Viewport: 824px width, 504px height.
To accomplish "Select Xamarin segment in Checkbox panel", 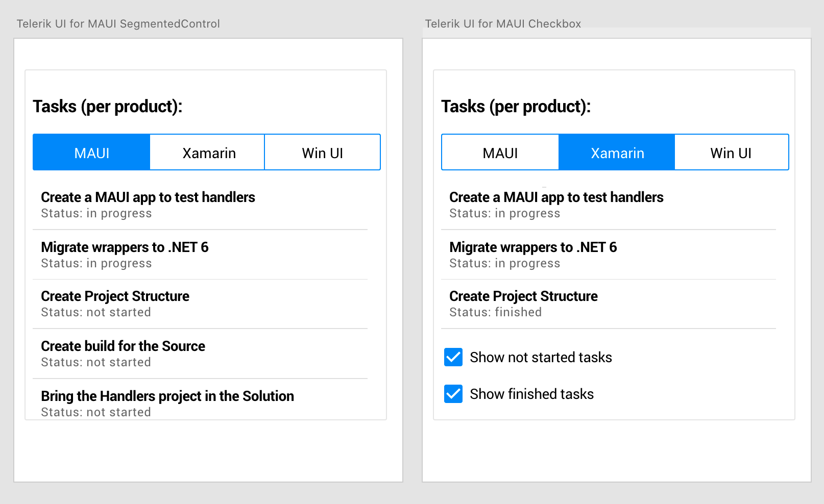I will 617,153.
